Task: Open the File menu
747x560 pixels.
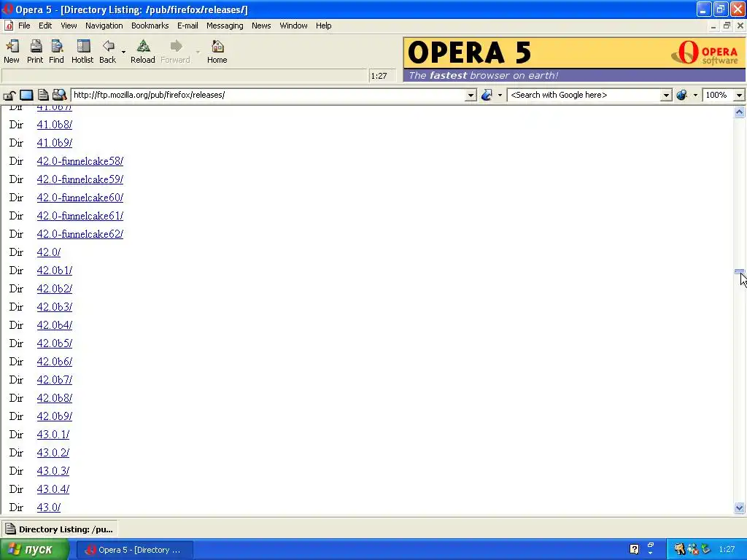Action: (24, 26)
